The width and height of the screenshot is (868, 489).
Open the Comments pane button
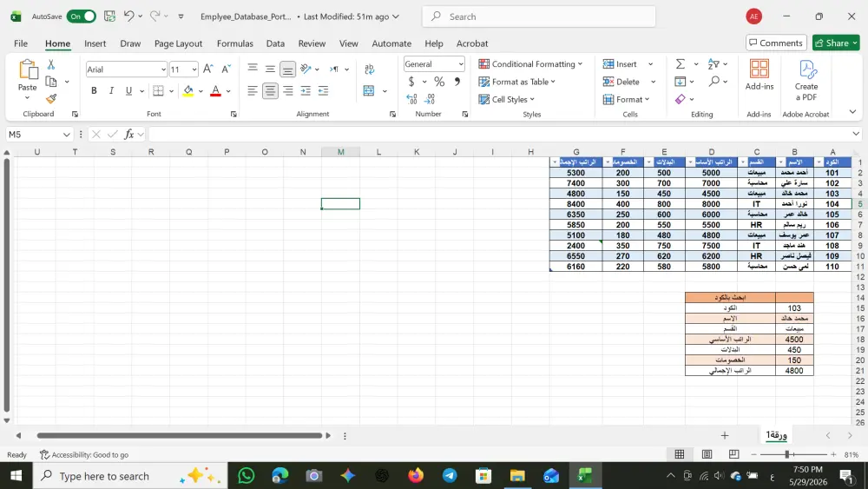click(x=776, y=43)
